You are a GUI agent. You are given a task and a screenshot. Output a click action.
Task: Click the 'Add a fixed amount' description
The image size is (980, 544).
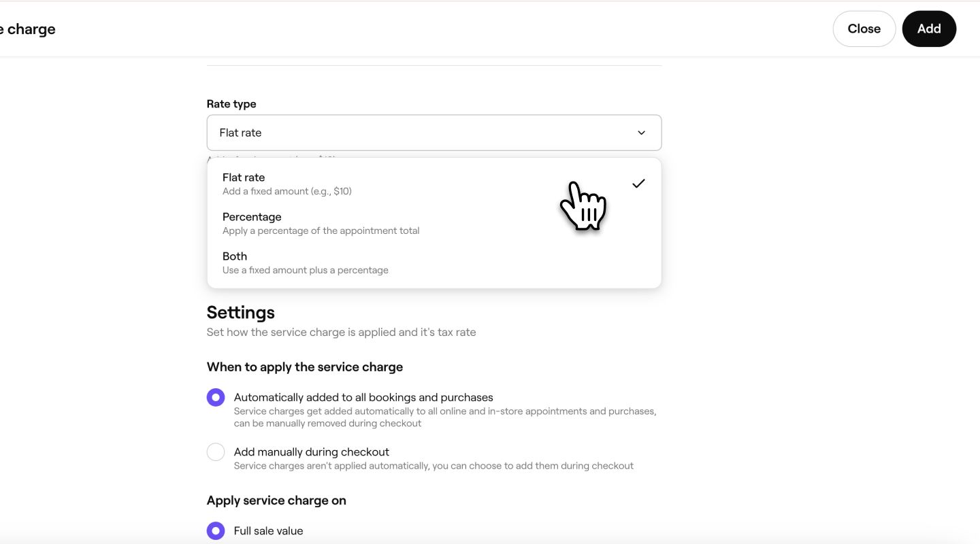click(287, 191)
